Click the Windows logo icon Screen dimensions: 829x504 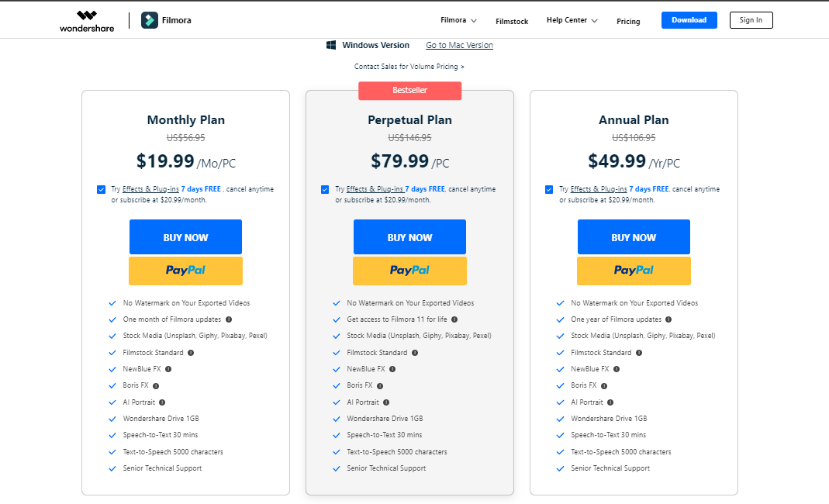click(x=331, y=45)
